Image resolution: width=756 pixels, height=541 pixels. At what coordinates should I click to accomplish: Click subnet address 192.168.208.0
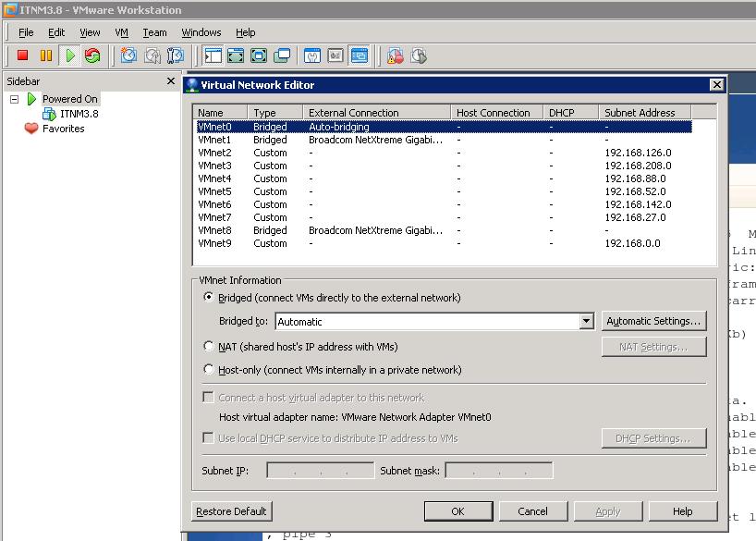coord(638,166)
